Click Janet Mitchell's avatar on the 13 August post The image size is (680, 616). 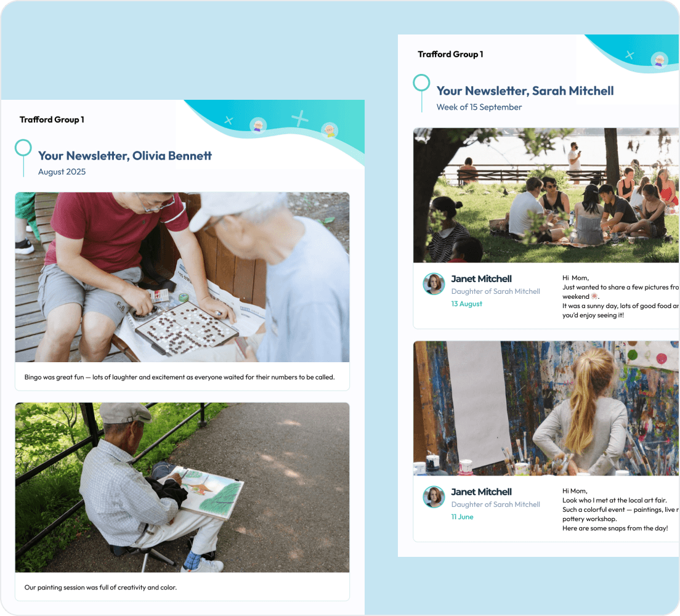[x=434, y=284]
